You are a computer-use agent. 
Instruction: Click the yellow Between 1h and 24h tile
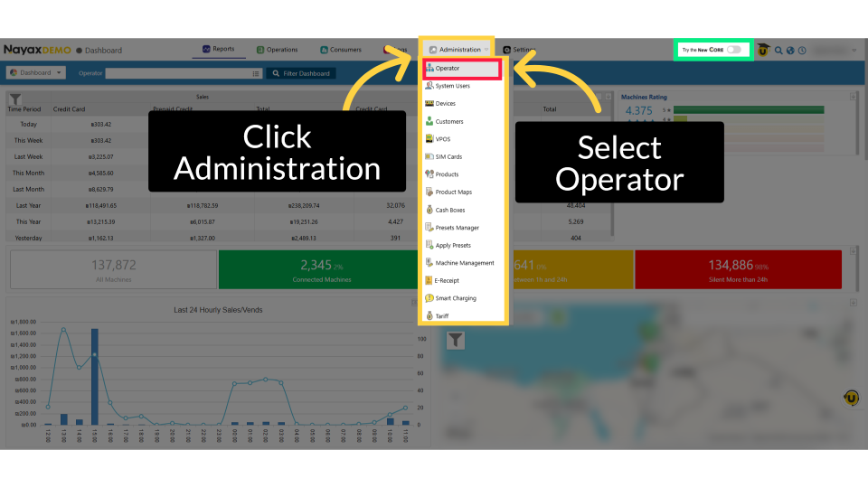(x=571, y=269)
